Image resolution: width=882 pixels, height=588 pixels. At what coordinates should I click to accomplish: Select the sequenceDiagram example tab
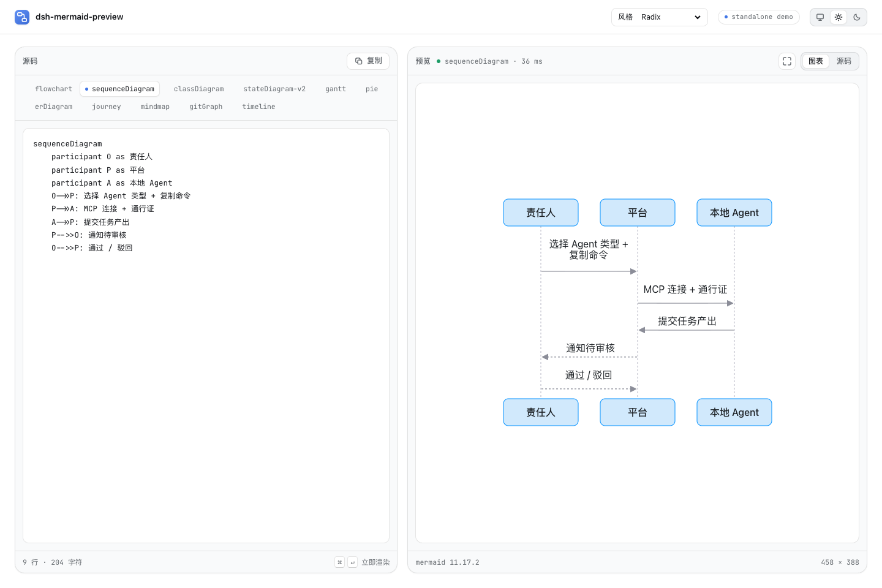point(119,89)
